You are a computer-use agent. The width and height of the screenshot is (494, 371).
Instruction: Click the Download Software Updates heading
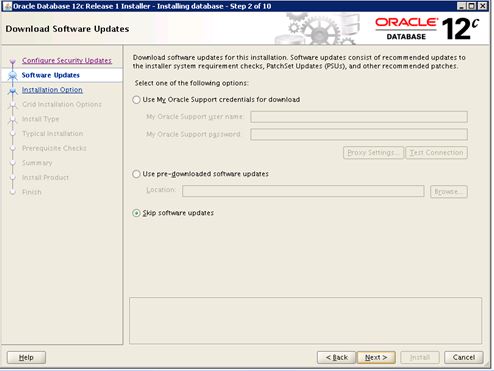[67, 29]
